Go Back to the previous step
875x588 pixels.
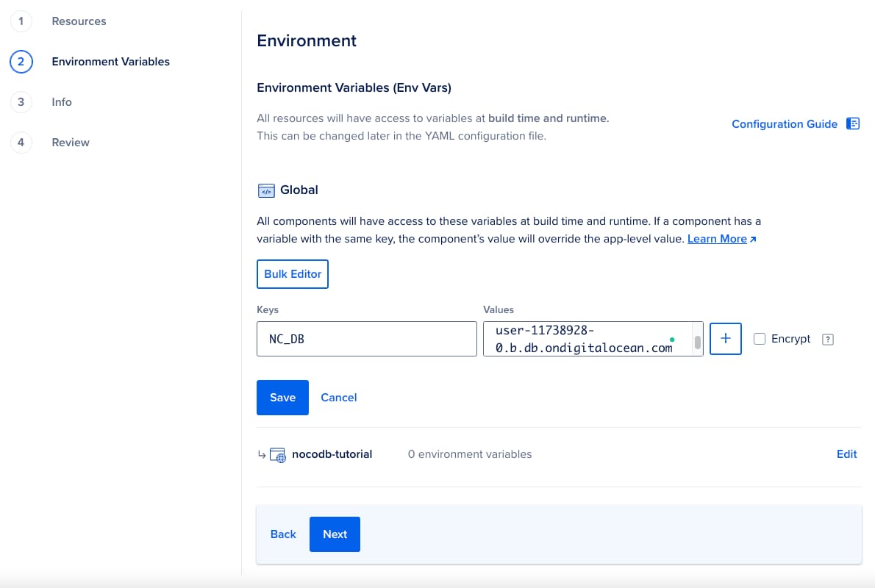(283, 534)
